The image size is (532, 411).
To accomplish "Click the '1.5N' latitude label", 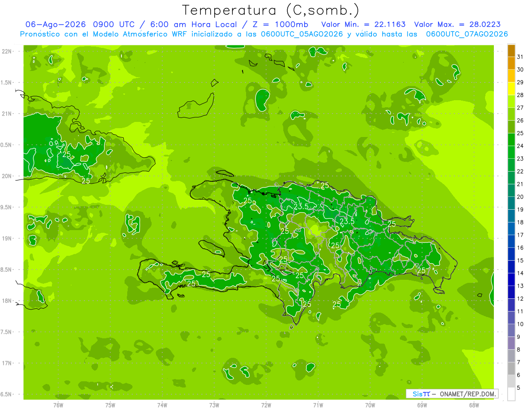I will click(x=7, y=82).
